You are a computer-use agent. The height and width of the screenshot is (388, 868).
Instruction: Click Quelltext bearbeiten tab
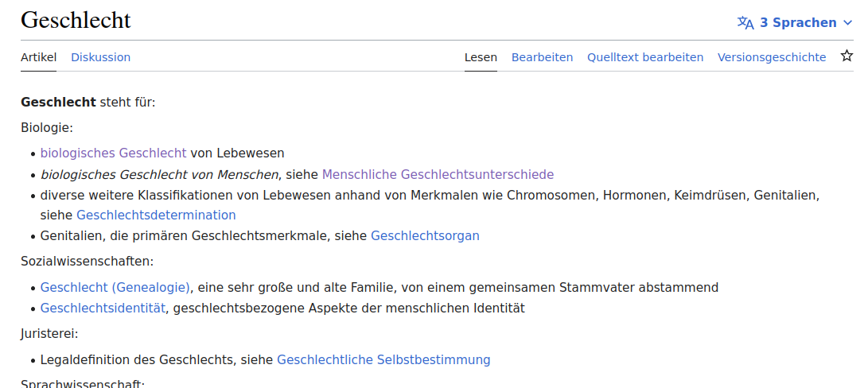point(645,57)
